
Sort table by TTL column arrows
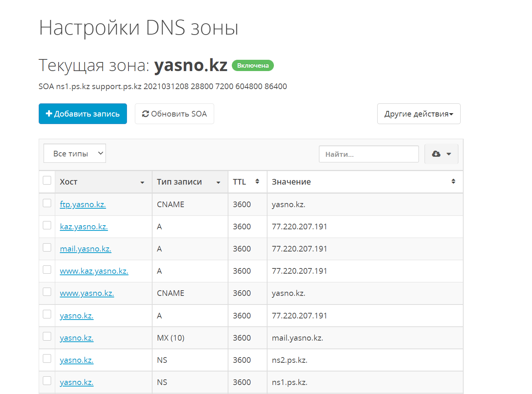point(257,182)
